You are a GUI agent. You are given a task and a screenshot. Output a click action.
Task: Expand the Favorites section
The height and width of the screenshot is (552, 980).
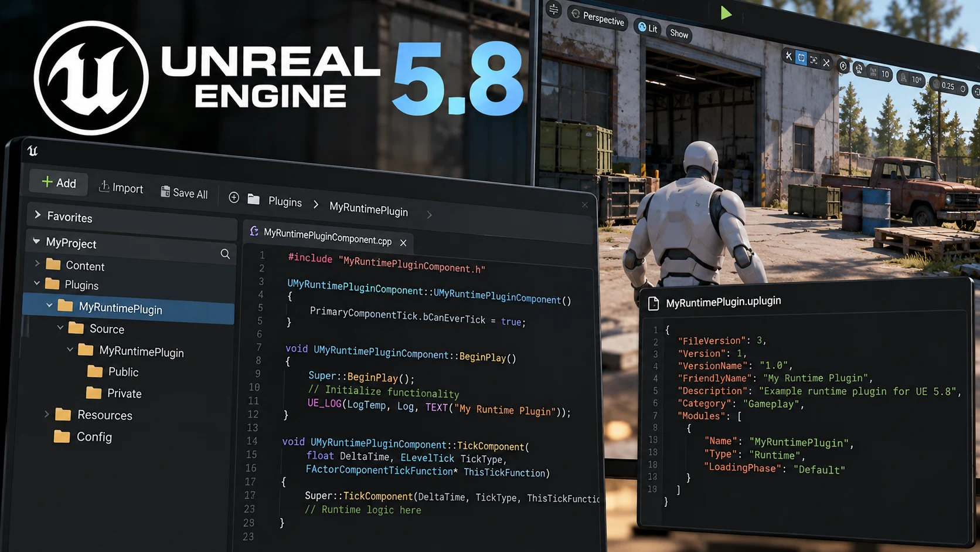click(x=38, y=215)
